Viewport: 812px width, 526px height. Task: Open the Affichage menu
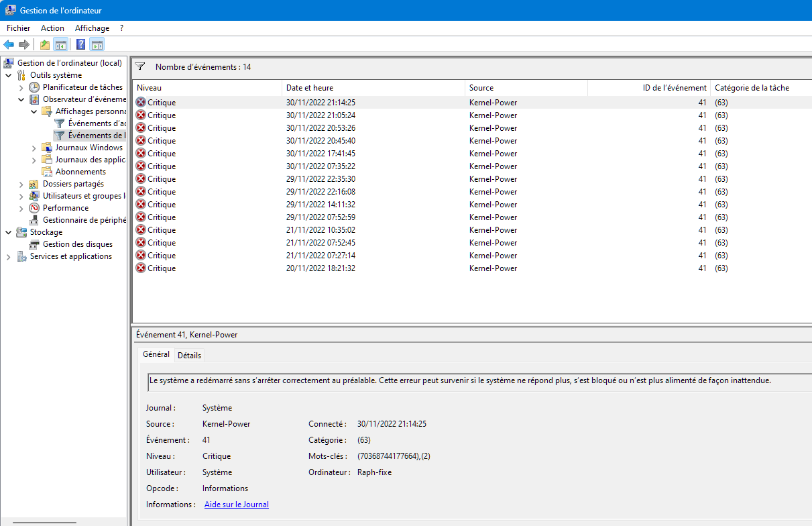(x=92, y=28)
